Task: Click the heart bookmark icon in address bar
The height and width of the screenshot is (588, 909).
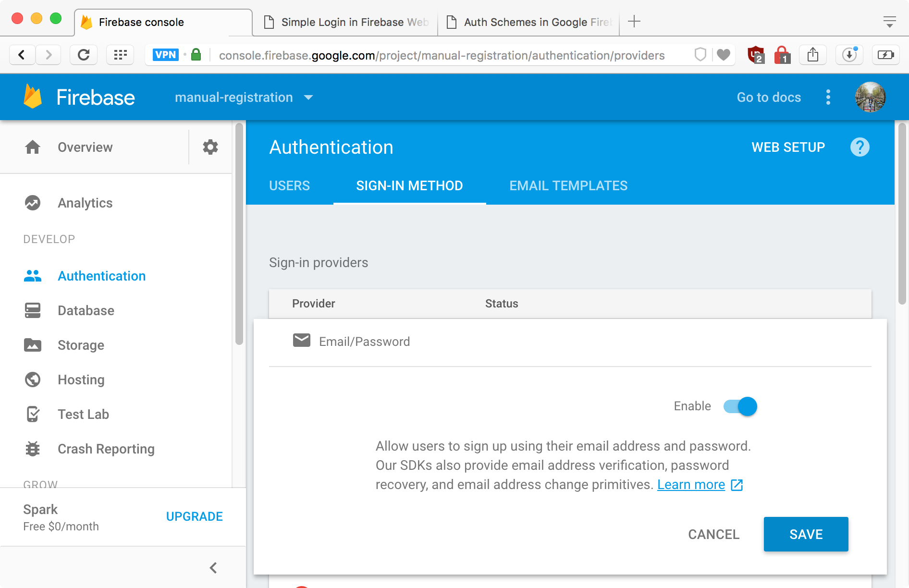Action: click(724, 55)
